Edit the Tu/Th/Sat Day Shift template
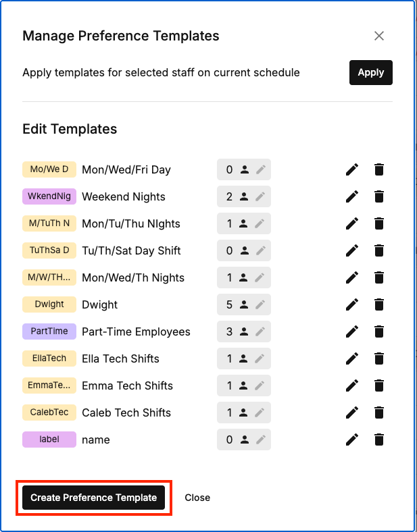417x532 pixels. click(x=351, y=250)
